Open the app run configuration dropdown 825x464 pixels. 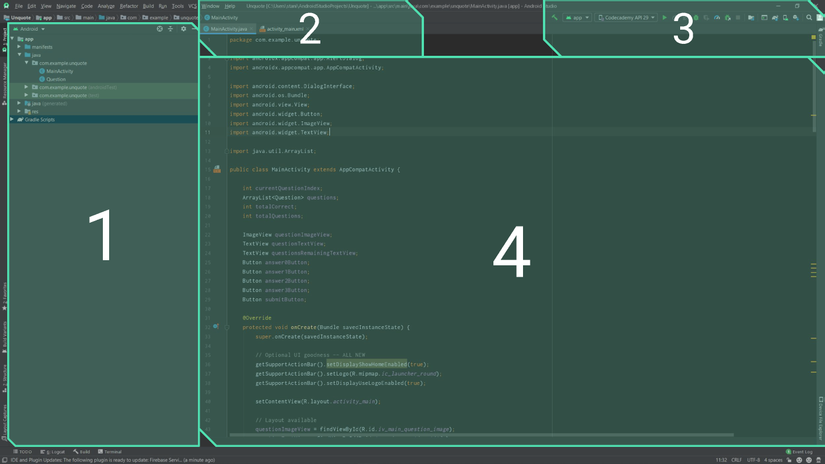point(577,17)
